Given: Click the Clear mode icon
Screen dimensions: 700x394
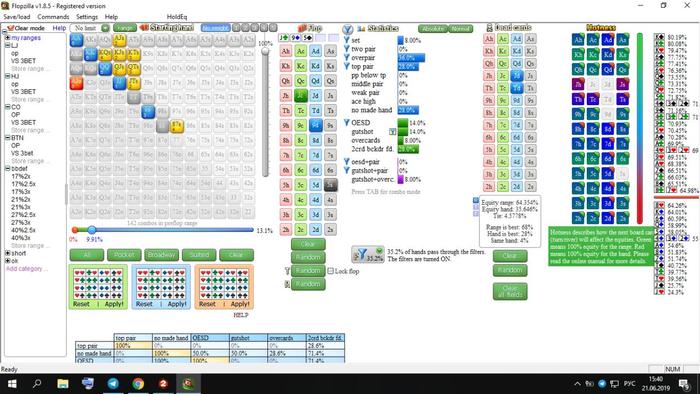Looking at the screenshot, I should click(11, 28).
